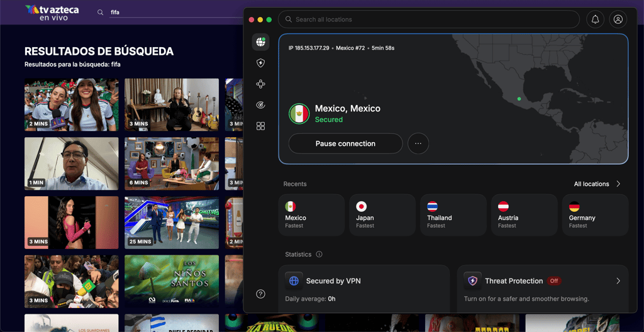Open the Meshnet icon in the sidebar

point(260,84)
